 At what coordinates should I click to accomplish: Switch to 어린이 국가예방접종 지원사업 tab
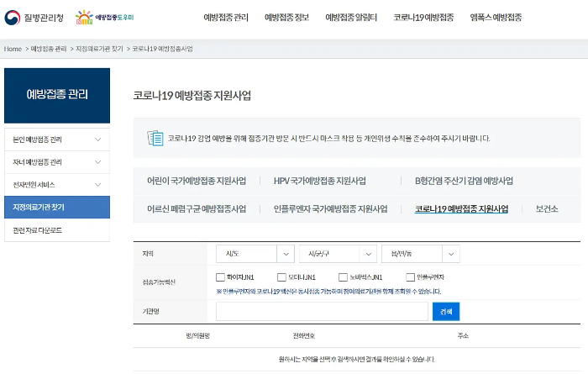(x=197, y=181)
